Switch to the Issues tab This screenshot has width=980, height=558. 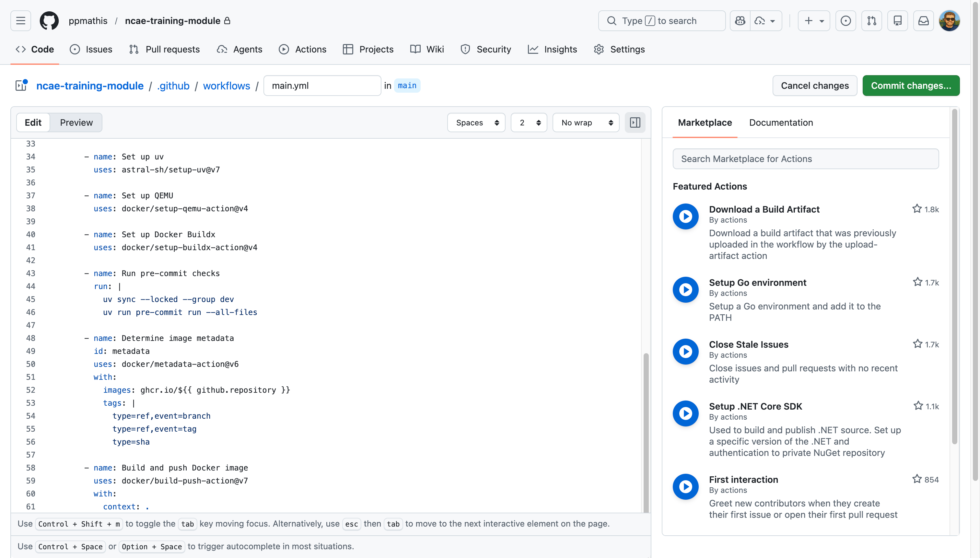(91, 50)
